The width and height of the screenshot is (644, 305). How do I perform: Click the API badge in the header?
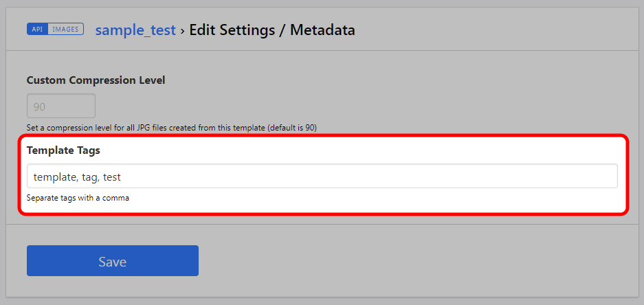tap(38, 30)
